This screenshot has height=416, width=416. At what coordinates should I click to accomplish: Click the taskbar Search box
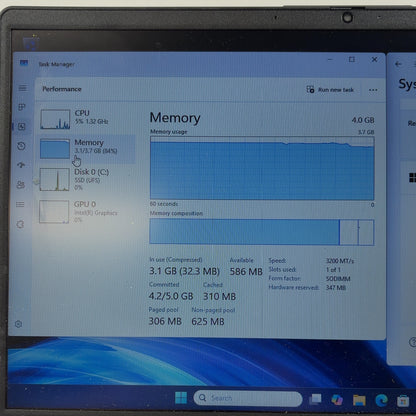click(248, 398)
